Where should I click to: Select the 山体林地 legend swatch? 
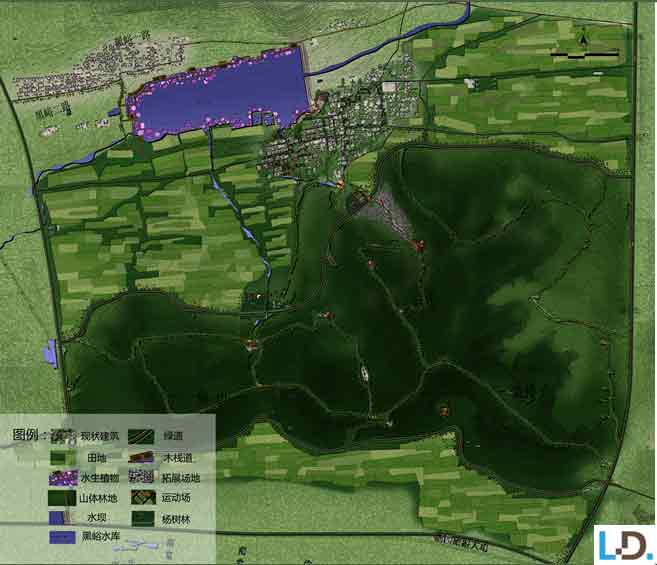[63, 497]
